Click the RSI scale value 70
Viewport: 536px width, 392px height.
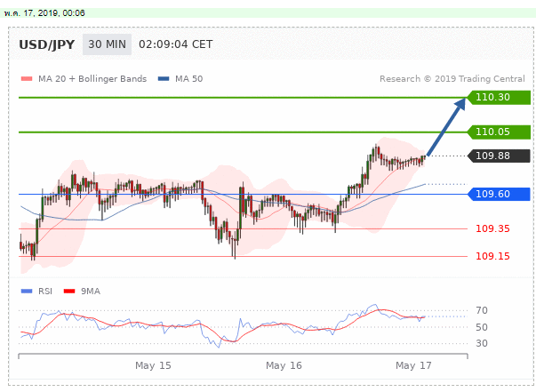(482, 310)
